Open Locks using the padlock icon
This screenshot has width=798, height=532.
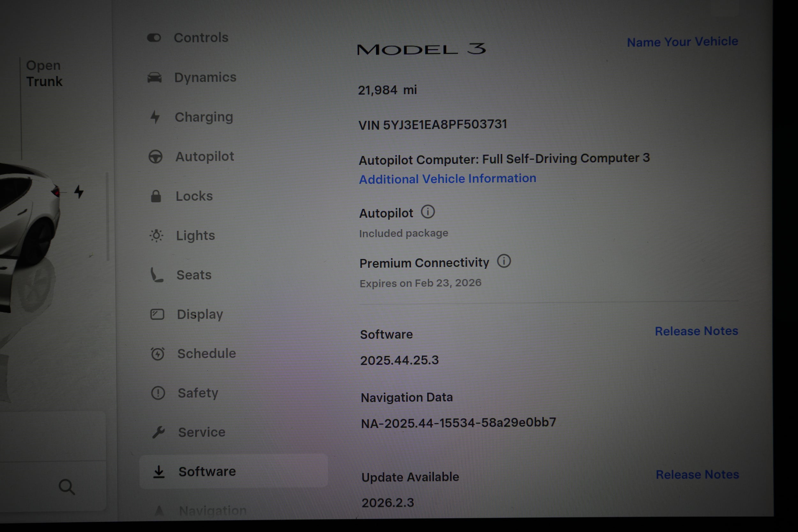(x=157, y=196)
